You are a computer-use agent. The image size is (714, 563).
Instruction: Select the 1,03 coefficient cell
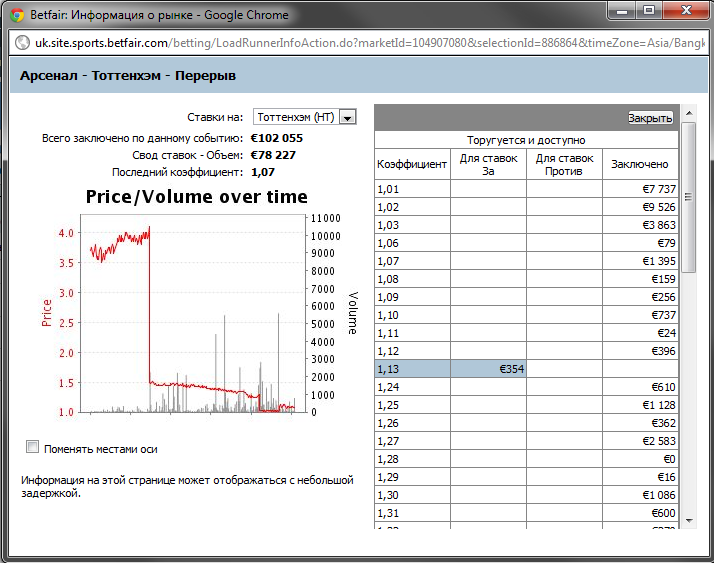tap(413, 225)
